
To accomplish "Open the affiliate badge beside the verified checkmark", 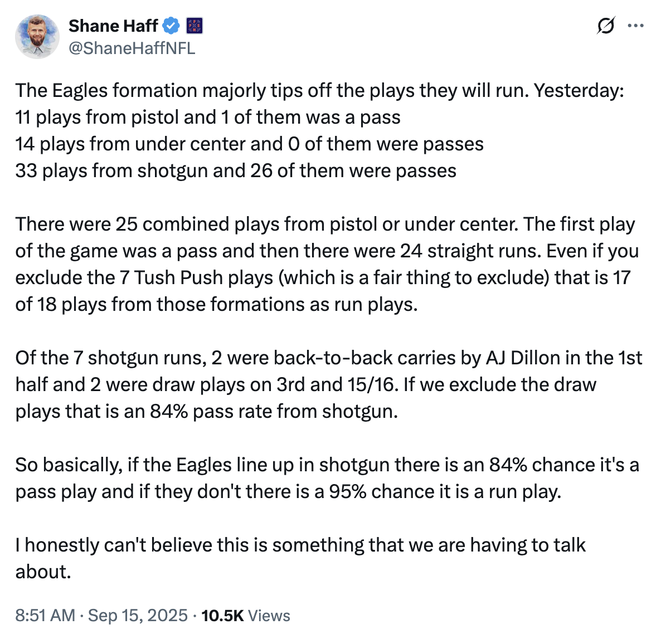I will pos(195,26).
